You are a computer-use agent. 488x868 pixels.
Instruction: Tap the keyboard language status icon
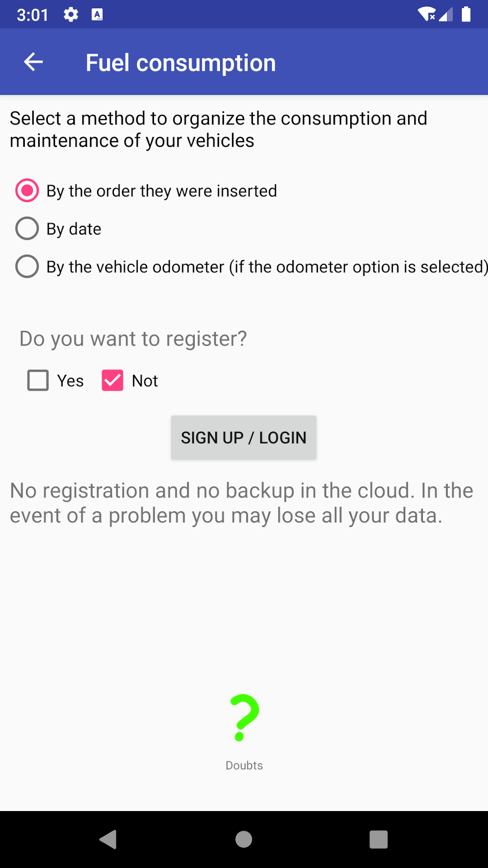97,15
